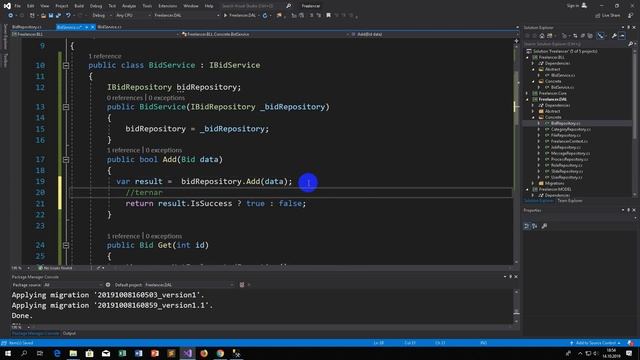Click the bookmark icon in the toolbar

328,16
